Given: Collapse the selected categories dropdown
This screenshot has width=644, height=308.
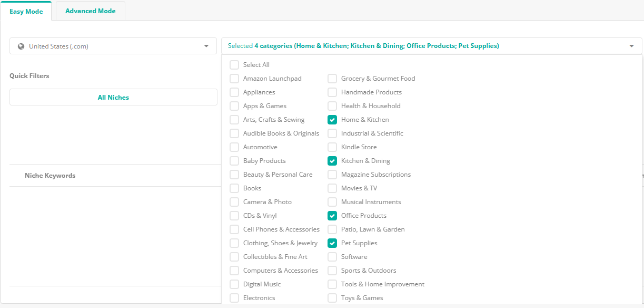Looking at the screenshot, I should point(631,46).
